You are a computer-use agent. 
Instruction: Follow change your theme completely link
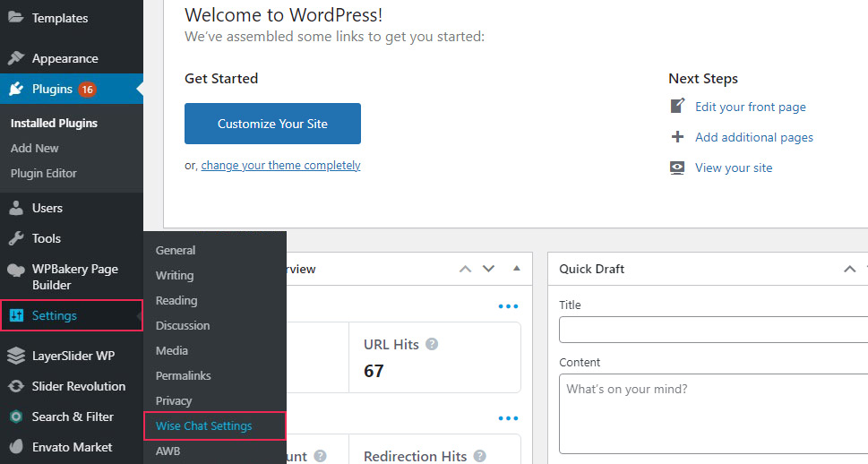tap(280, 166)
